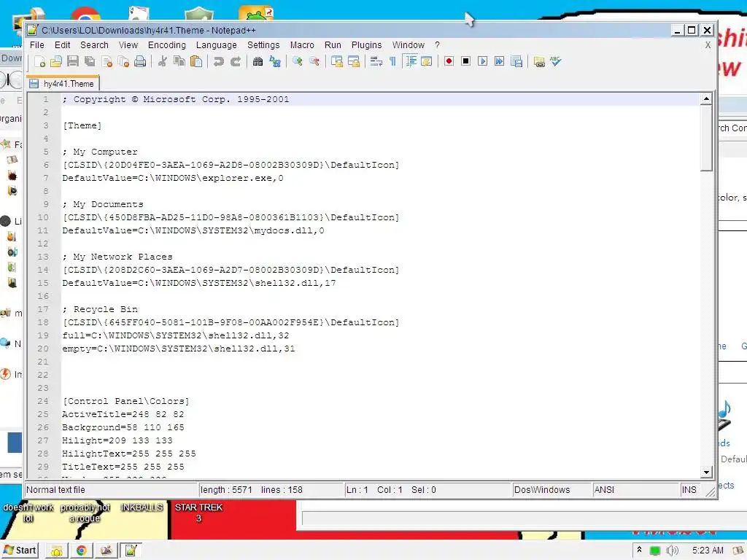Click the Redo arrow icon
Viewport: 747px width, 560px height.
tap(236, 61)
